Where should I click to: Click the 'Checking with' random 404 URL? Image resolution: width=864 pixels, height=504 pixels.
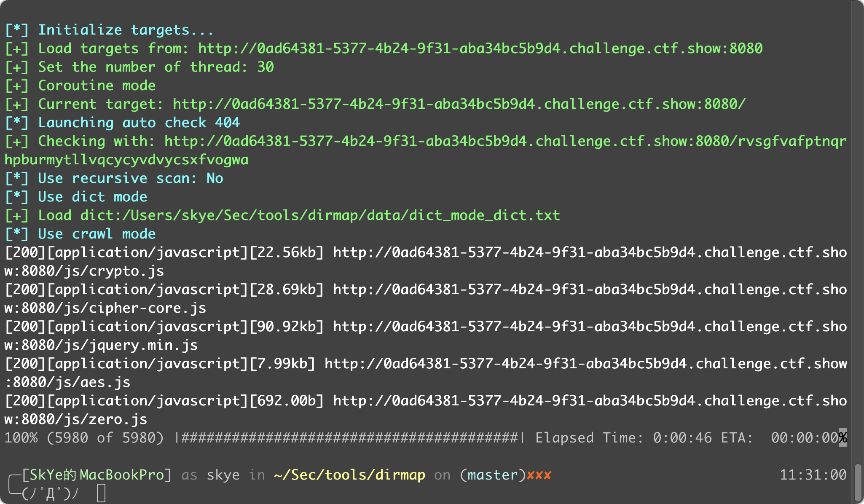[x=426, y=150]
